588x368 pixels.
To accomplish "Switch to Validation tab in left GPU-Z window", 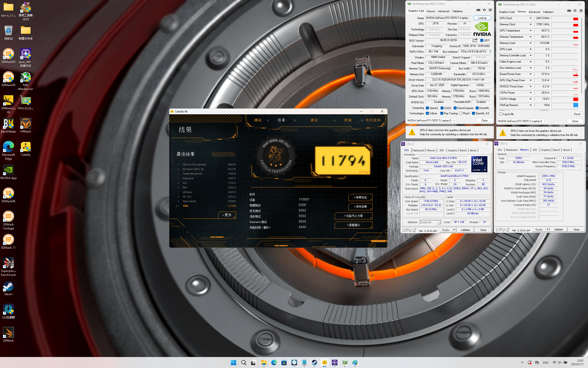I will coord(457,11).
